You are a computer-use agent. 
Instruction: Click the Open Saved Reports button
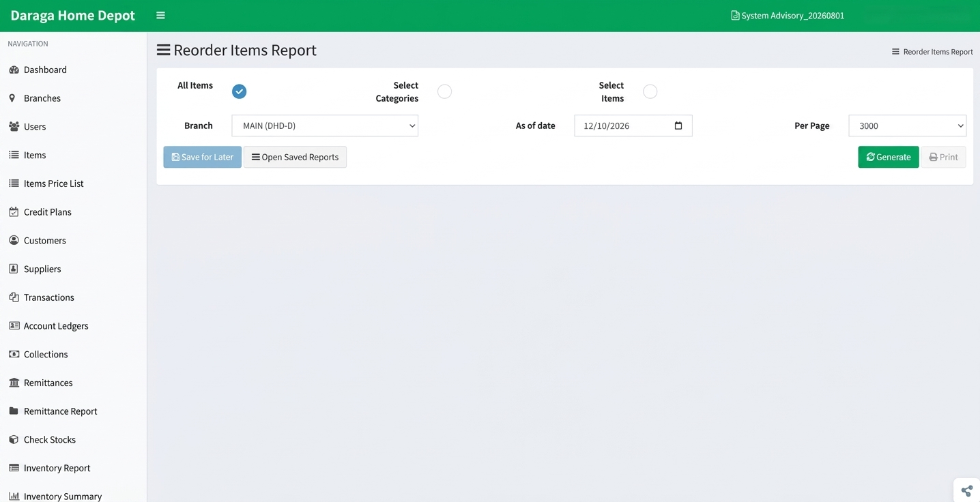coord(295,157)
